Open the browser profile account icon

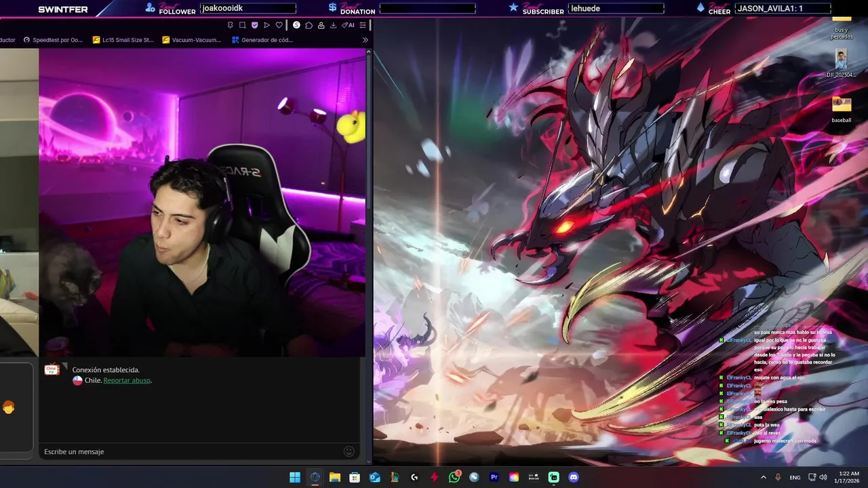coord(321,25)
